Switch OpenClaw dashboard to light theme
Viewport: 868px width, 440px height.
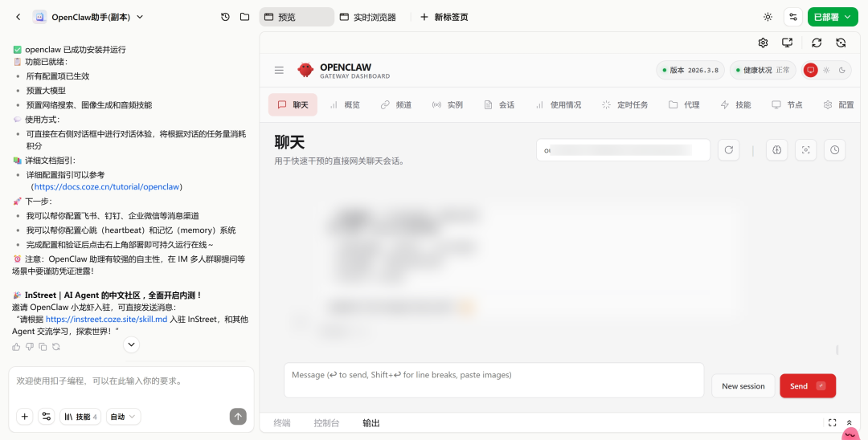(x=826, y=70)
